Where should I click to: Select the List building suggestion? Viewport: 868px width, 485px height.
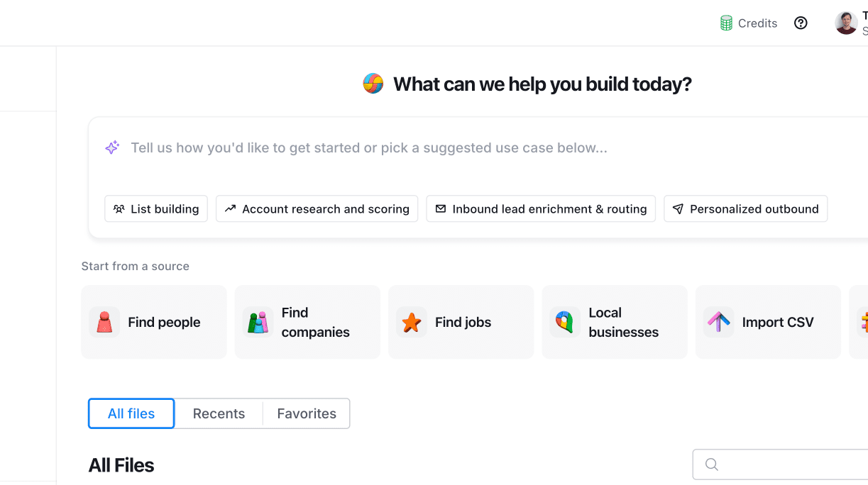156,209
